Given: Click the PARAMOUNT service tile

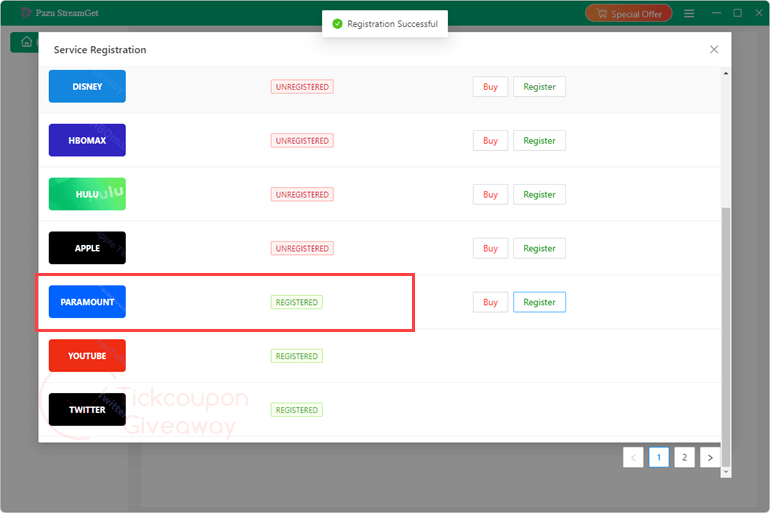Looking at the screenshot, I should [87, 302].
